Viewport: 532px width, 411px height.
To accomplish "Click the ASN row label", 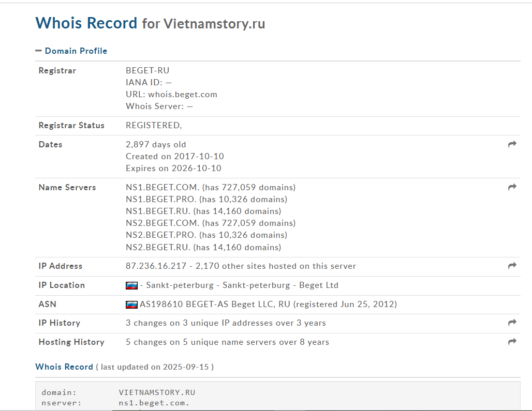I will (x=48, y=305).
